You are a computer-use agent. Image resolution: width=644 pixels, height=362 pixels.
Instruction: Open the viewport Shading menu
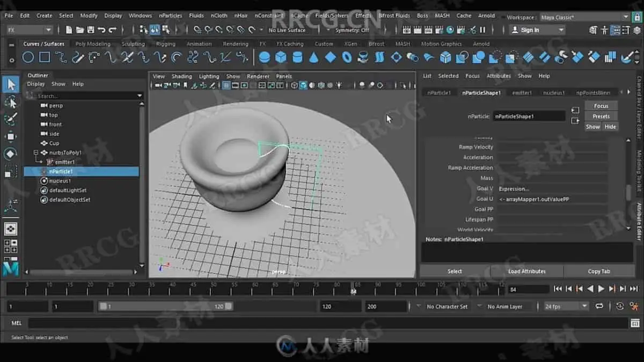tap(181, 76)
